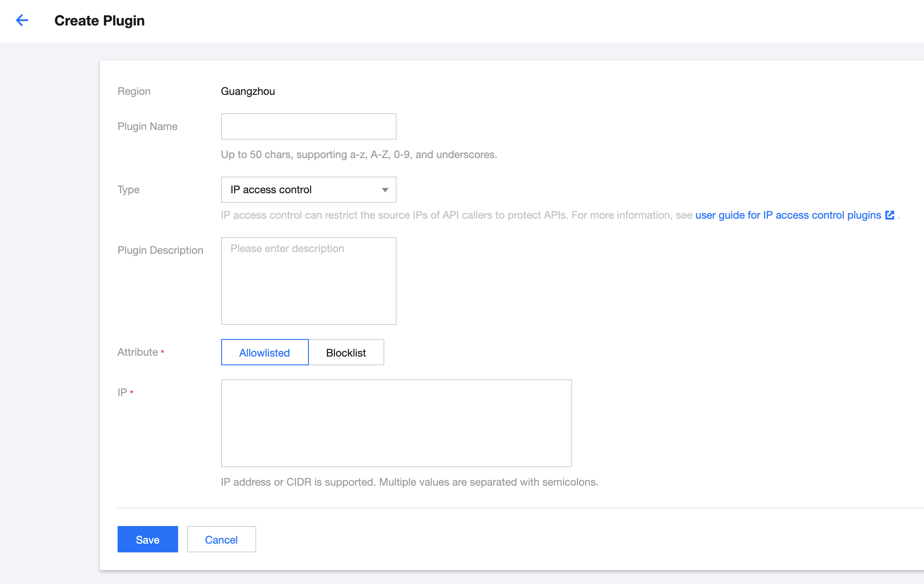The height and width of the screenshot is (584, 924).
Task: Open user guide for IP access control plugins
Action: (788, 215)
